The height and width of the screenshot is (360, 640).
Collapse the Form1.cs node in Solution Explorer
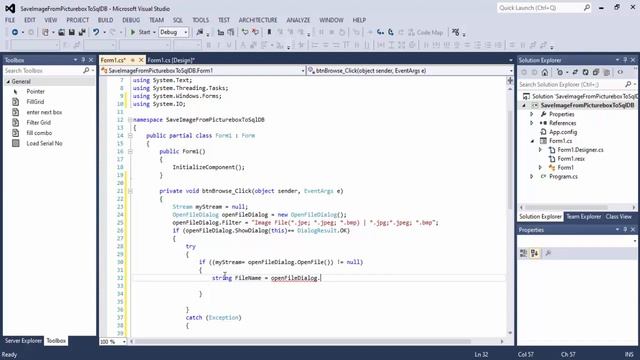pyautogui.click(x=532, y=141)
